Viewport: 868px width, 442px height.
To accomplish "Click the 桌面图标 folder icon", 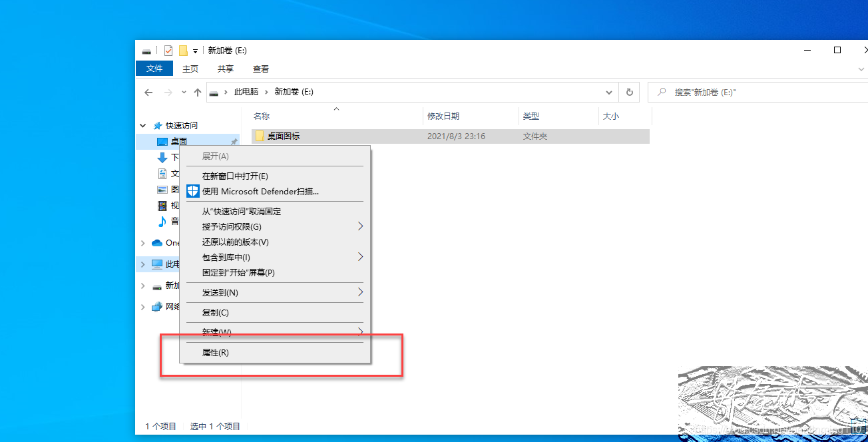I will point(260,136).
